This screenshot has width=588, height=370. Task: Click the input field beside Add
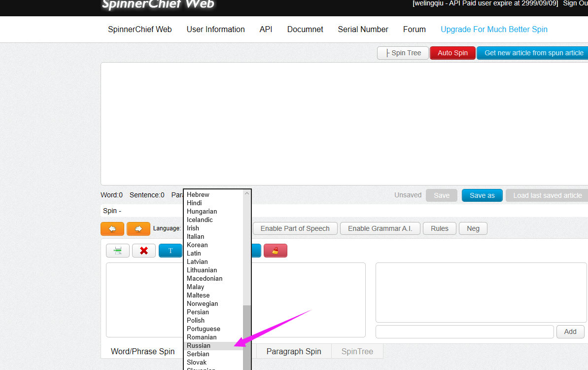tap(464, 332)
